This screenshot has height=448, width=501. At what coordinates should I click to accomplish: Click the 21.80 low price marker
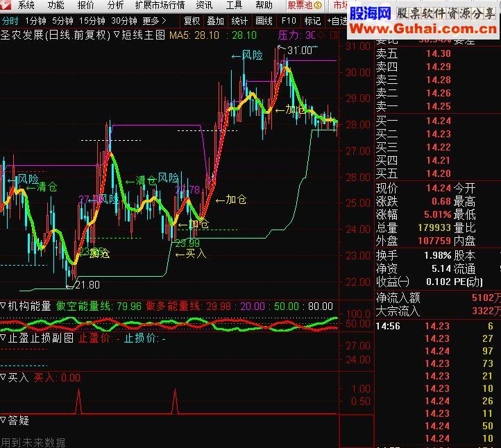point(87,284)
